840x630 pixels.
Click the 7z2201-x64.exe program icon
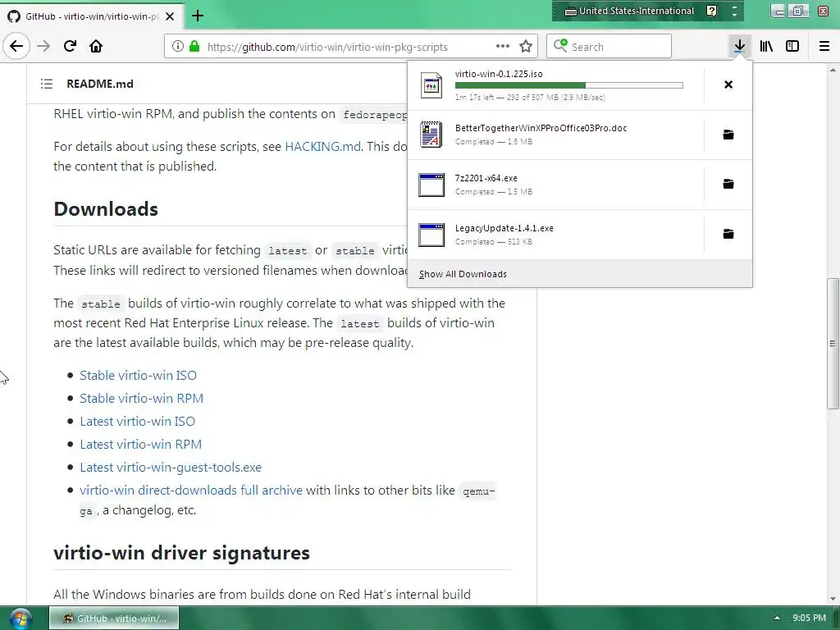point(431,185)
